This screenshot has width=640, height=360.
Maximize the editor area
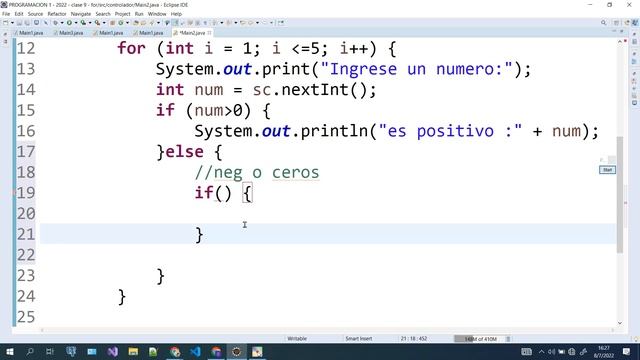622,31
